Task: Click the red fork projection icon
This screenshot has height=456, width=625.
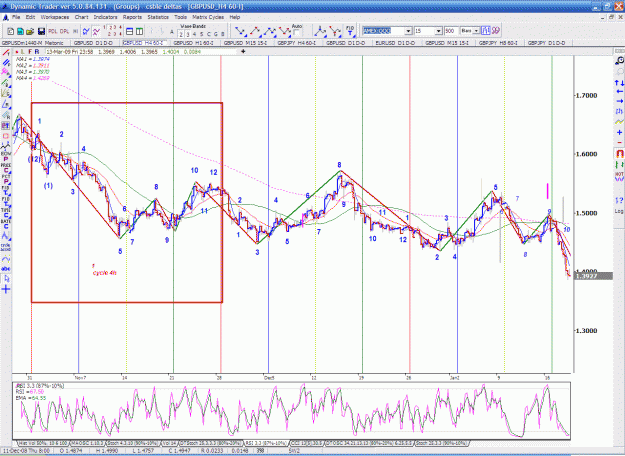Action: (x=335, y=31)
